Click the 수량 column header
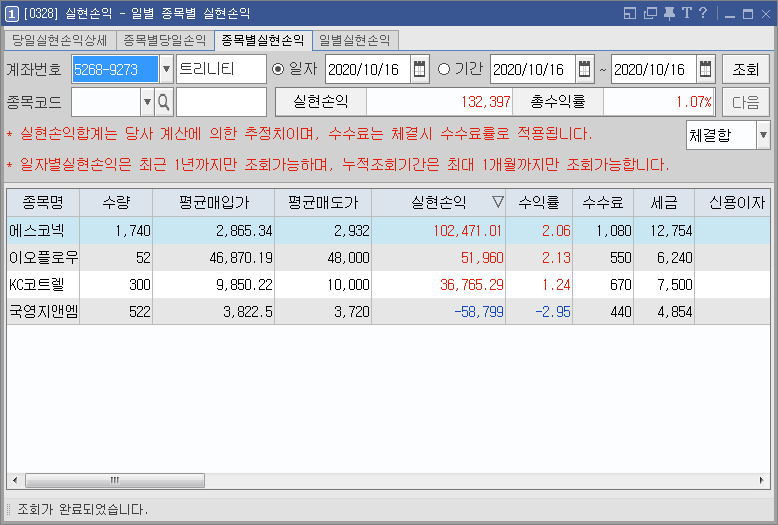Image resolution: width=778 pixels, height=525 pixels. pos(116,202)
